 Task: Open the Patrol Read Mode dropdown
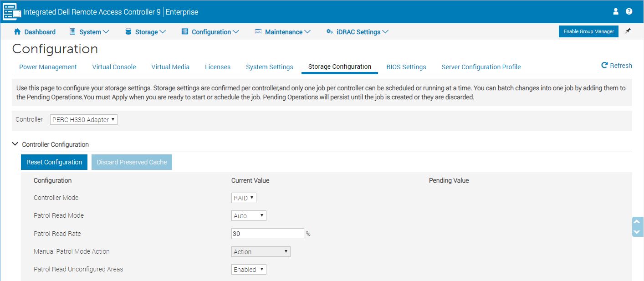click(249, 216)
